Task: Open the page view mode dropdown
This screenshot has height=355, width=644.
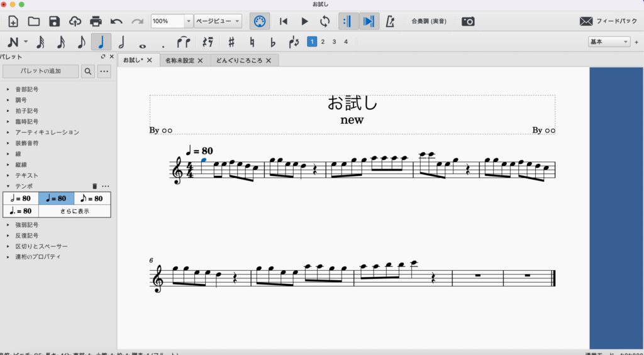Action: point(218,21)
